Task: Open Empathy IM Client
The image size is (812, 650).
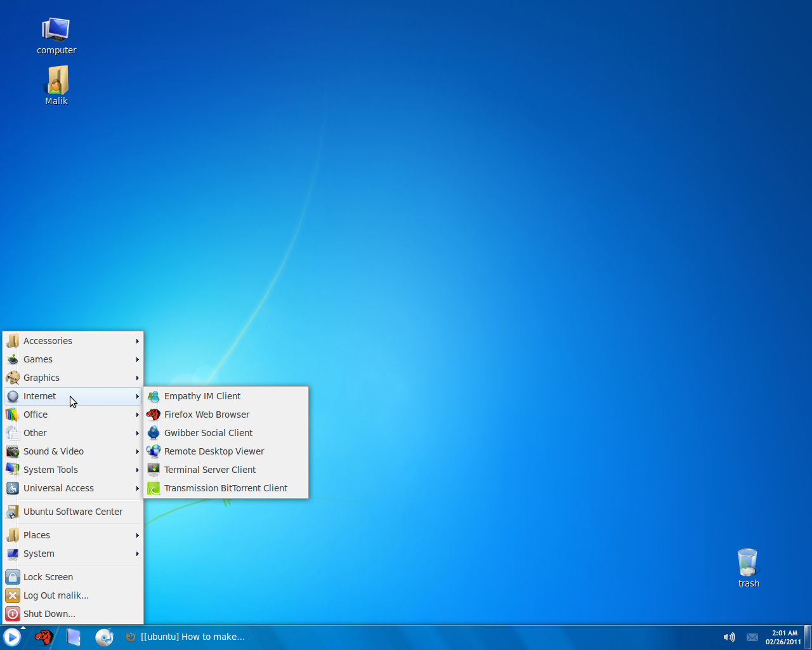Action: pyautogui.click(x=202, y=395)
